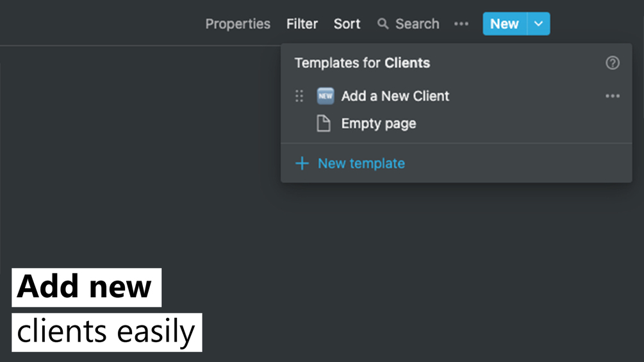
Task: Expand the dropdown arrow beside New button
Action: (x=538, y=24)
